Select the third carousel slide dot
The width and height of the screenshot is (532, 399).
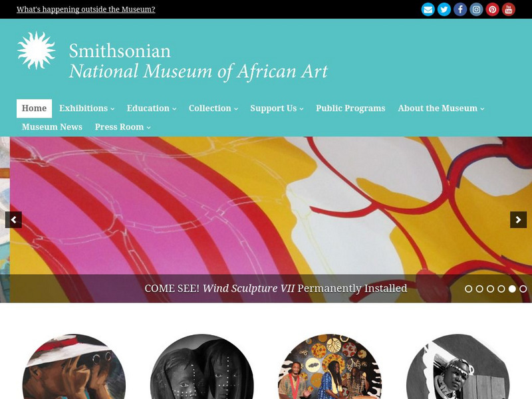(490, 289)
